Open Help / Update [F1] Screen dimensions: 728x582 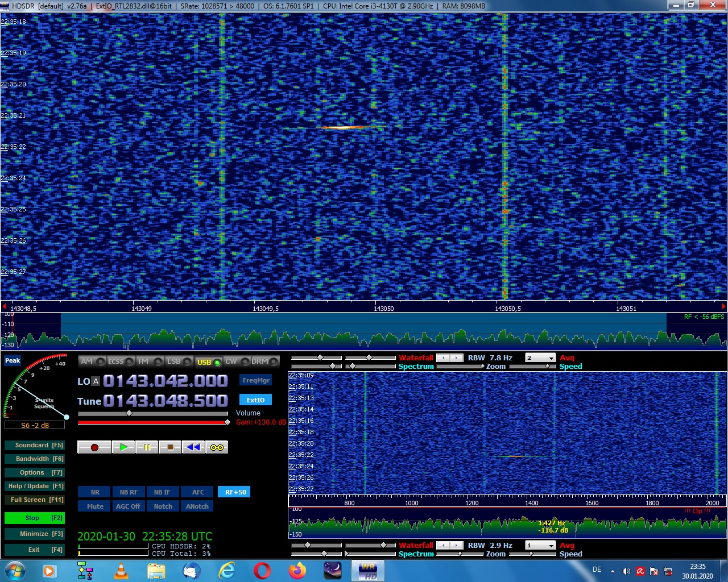[35, 486]
